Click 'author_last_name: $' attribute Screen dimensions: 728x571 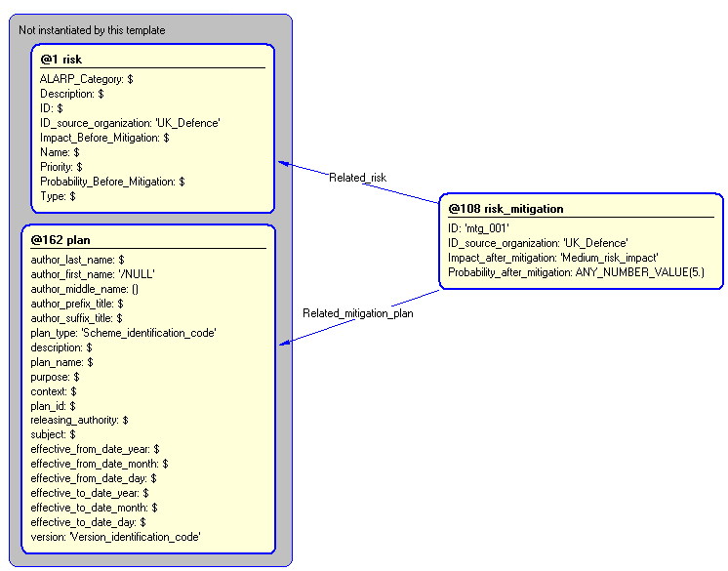pyautogui.click(x=77, y=260)
